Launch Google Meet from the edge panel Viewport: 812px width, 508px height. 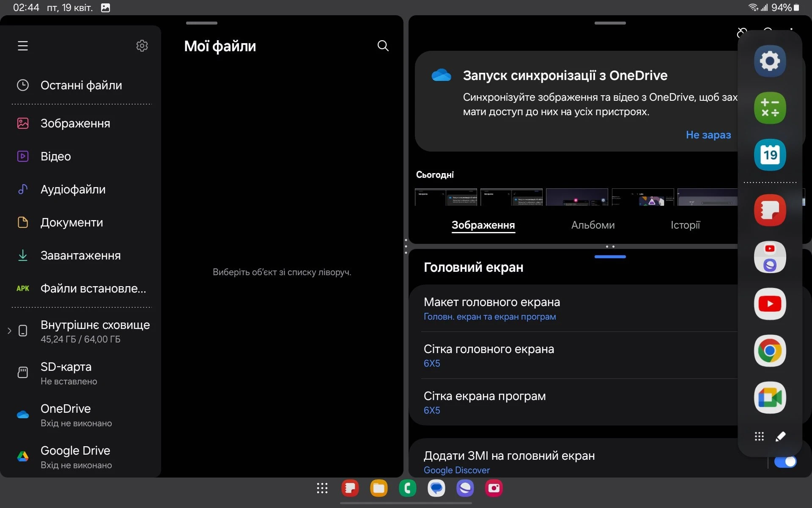pos(770,398)
